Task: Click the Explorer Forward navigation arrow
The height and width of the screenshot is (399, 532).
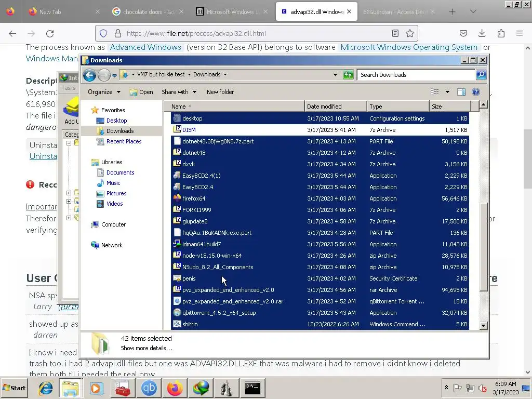Action: click(x=104, y=75)
